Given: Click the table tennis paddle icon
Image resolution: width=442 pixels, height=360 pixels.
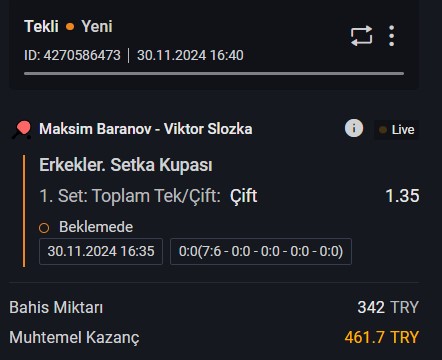Looking at the screenshot, I should coord(22,130).
